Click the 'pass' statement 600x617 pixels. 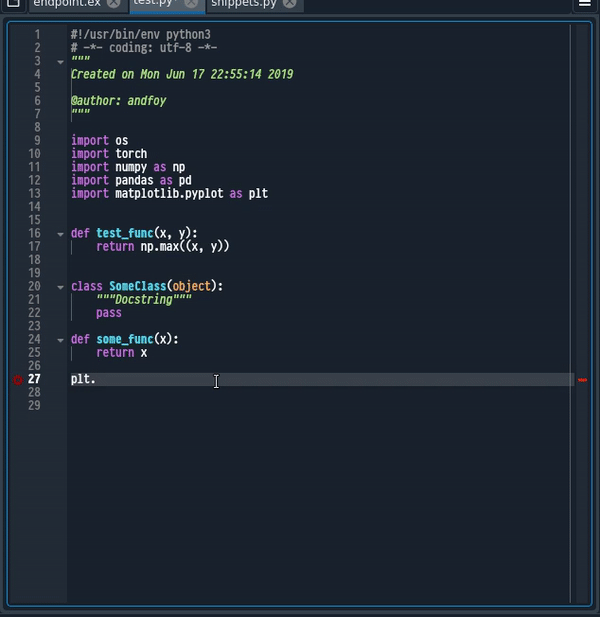pos(109,313)
